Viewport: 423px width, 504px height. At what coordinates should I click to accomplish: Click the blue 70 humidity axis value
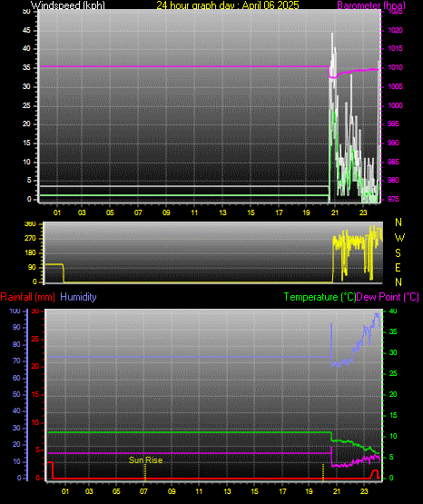tap(16, 361)
